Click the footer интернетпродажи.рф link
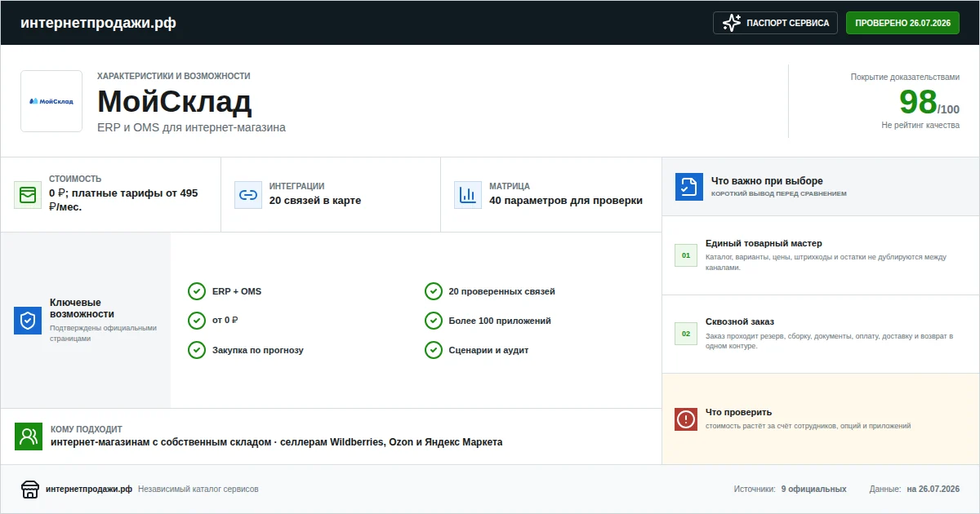This screenshot has width=980, height=514. pyautogui.click(x=89, y=489)
